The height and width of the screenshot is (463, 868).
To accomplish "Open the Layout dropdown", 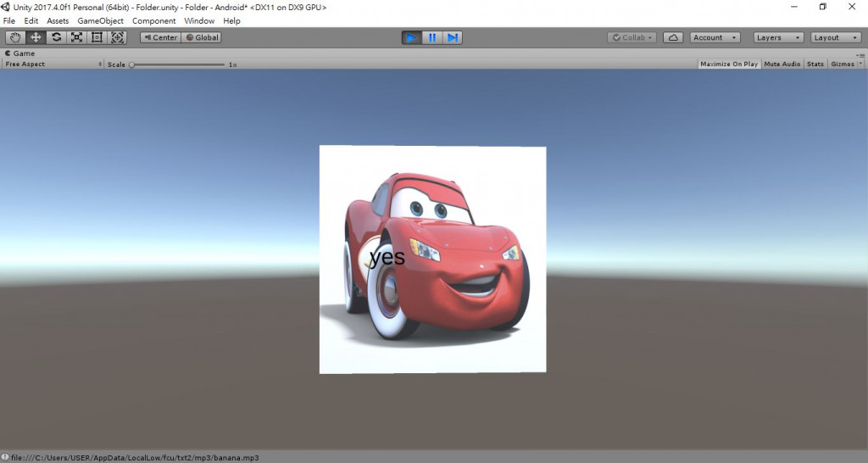I will [835, 37].
